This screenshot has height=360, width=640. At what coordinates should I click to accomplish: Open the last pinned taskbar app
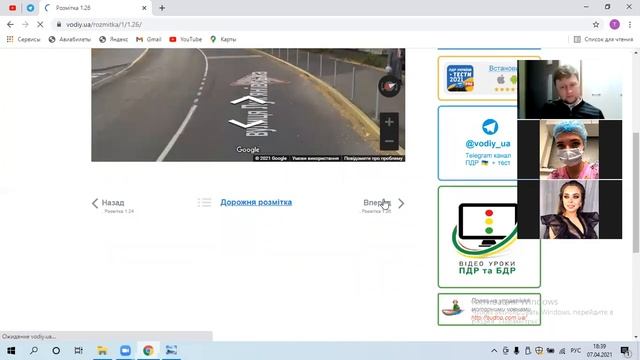(171, 351)
